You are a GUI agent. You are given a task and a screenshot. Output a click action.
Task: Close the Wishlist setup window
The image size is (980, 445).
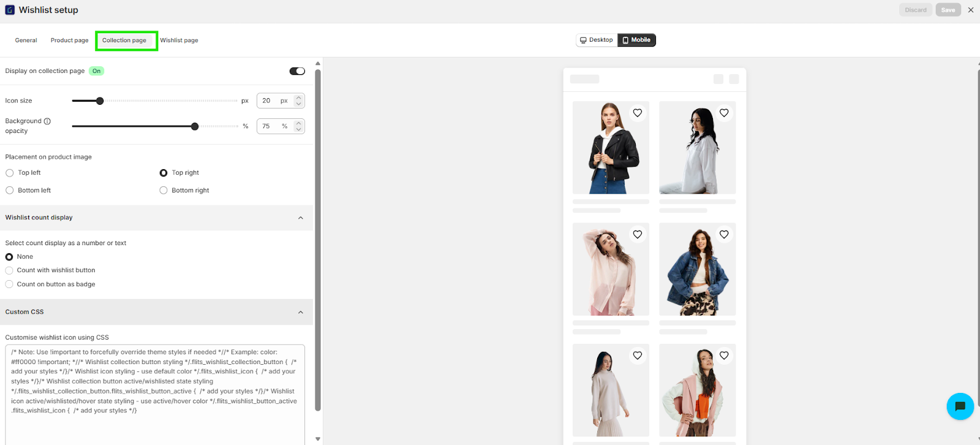click(x=971, y=10)
